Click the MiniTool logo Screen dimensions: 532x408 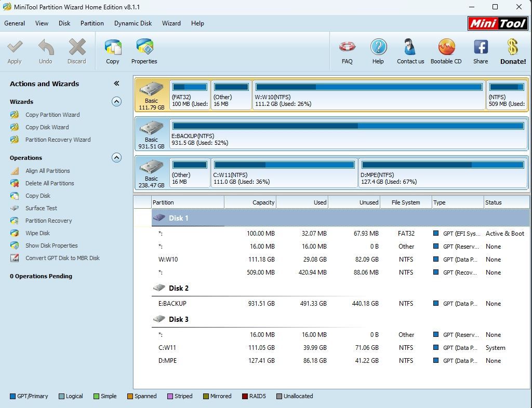(498, 23)
